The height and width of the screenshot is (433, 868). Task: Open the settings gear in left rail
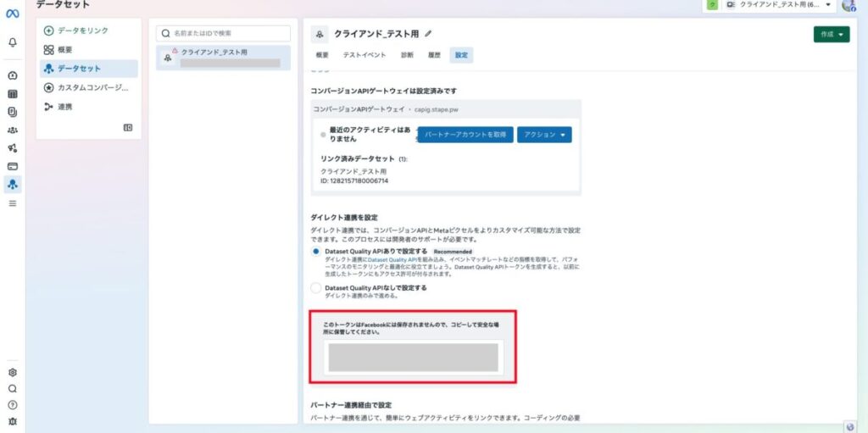click(13, 372)
